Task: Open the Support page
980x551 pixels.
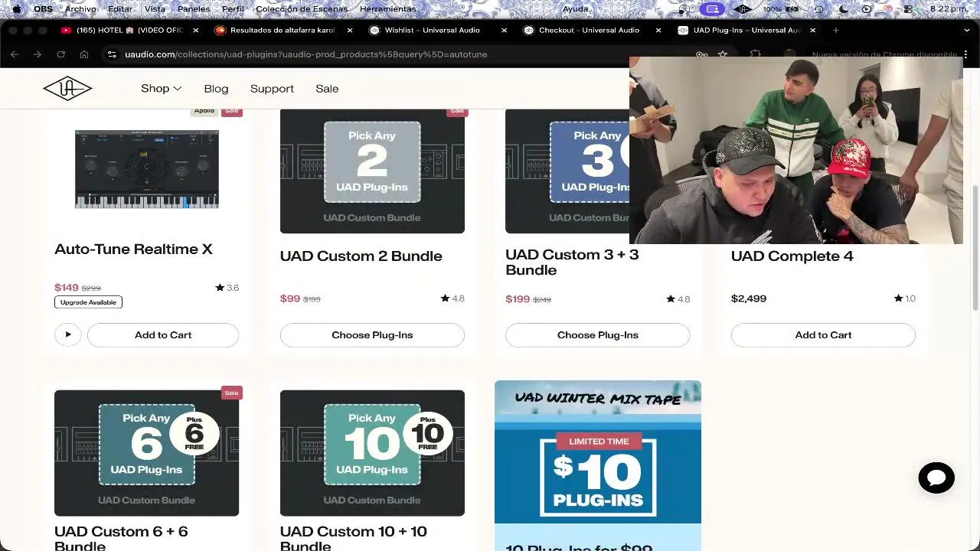Action: point(272,89)
